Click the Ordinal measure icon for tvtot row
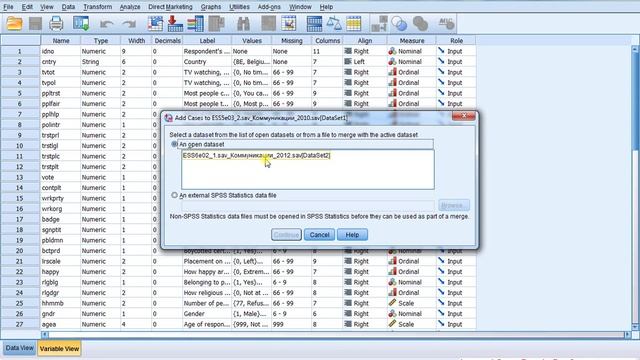 392,72
